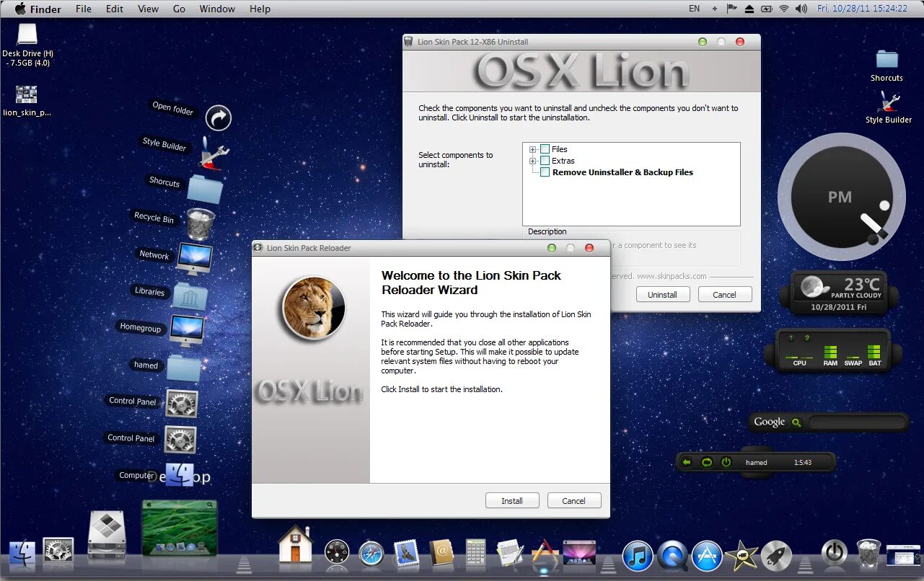This screenshot has width=924, height=581.
Task: Open System Preferences gear in dock
Action: coord(58,551)
